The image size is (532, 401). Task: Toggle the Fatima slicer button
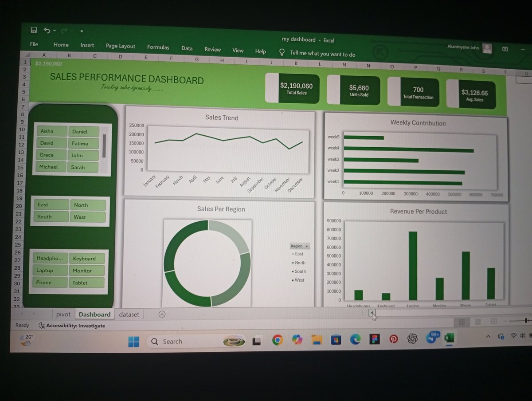(84, 144)
